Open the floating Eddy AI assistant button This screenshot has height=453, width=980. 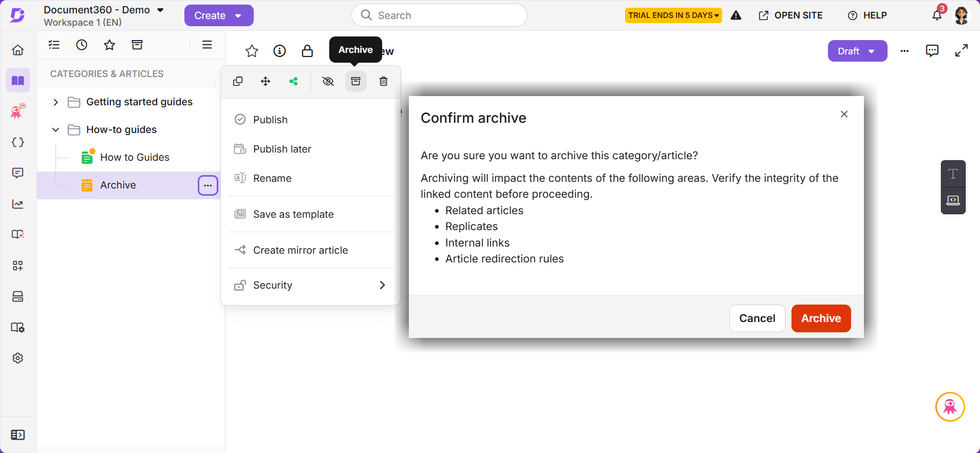point(950,407)
